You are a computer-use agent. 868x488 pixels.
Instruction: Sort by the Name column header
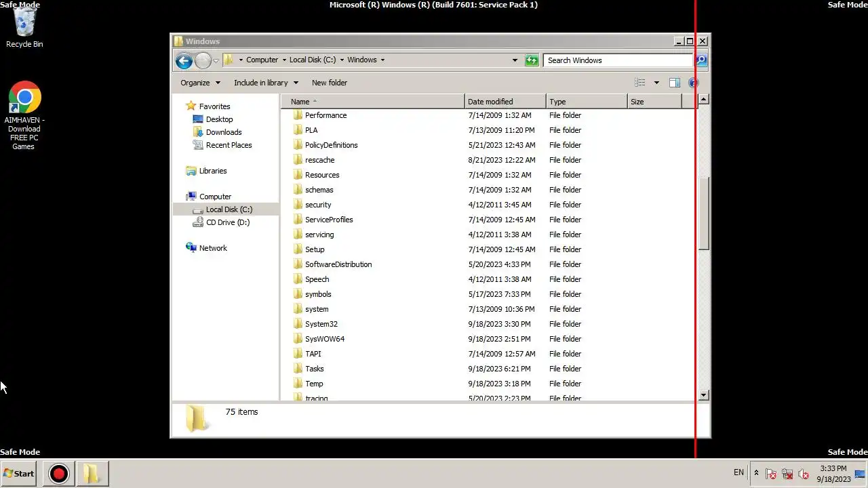click(373, 102)
